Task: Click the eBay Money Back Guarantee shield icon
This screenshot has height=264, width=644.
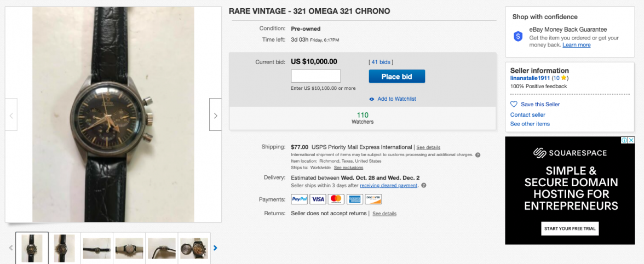Action: (x=518, y=36)
